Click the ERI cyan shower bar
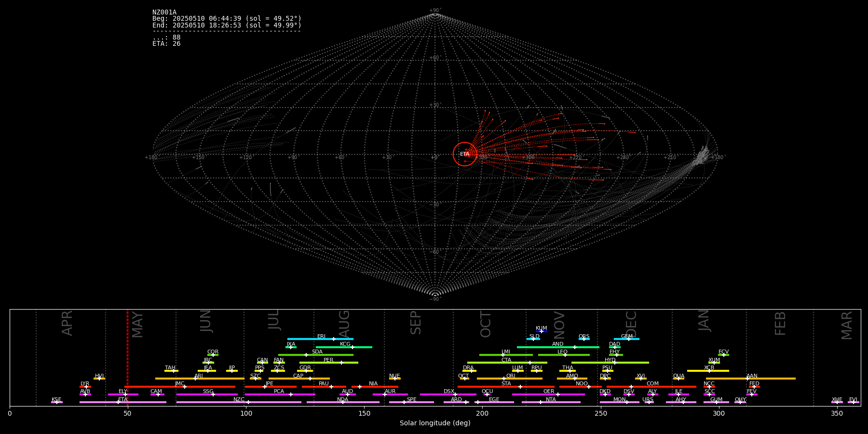Screen dimensions: 868x434 tap(320, 339)
